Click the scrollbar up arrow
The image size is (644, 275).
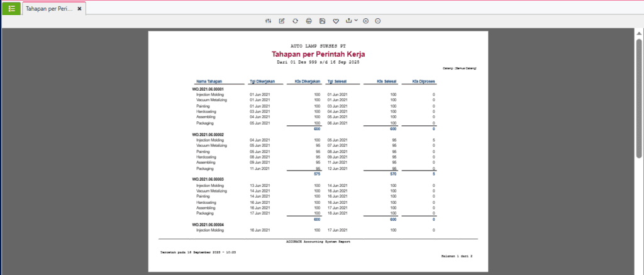639,33
